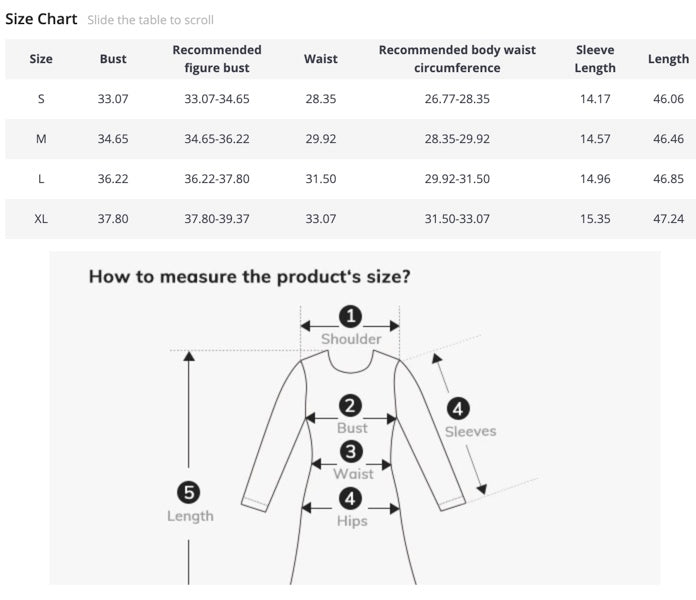Click the 'Slide the table to scroll' hint
Screen dimensions: 696x600
(x=150, y=20)
